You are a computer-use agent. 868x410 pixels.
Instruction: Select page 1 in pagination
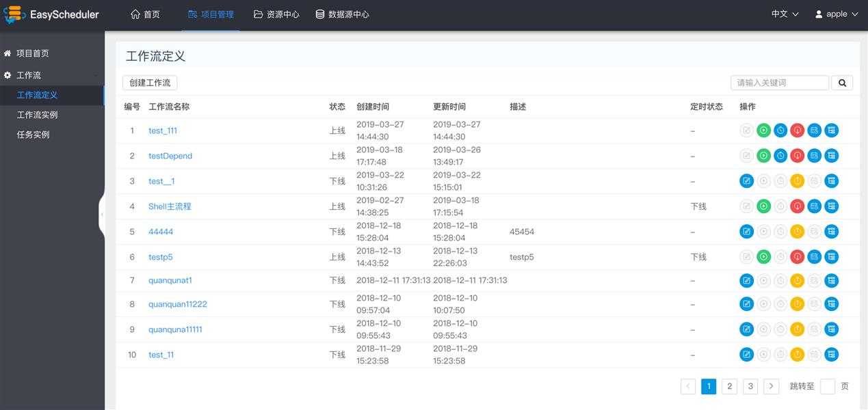tap(709, 386)
